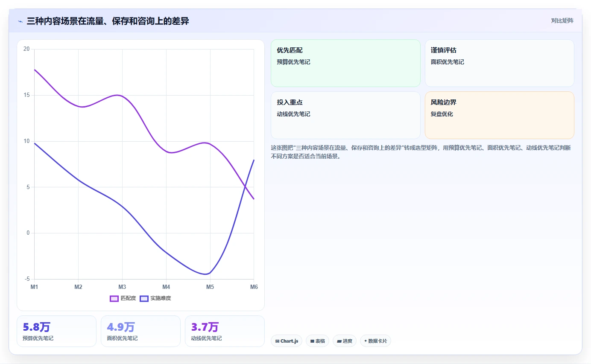Screen dimensions: 591x364
Task: Select the 3.7万 动线优先笔记 stat card
Action: coord(225,331)
